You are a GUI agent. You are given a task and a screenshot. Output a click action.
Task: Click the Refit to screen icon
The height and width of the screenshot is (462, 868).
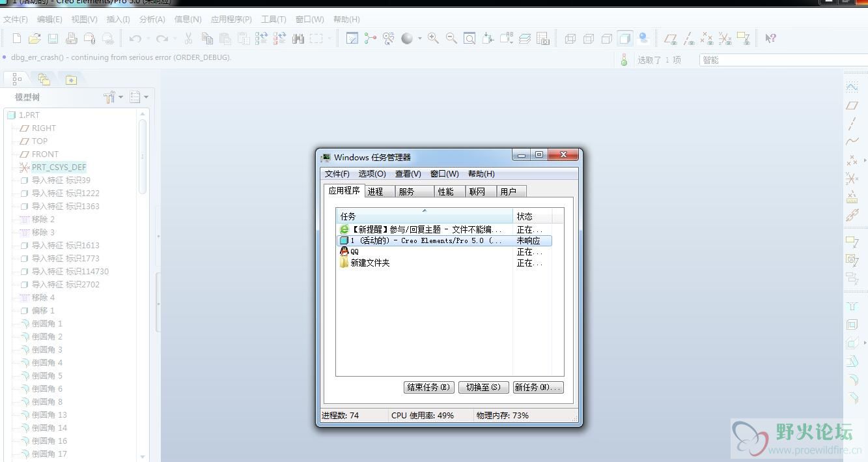(x=469, y=38)
